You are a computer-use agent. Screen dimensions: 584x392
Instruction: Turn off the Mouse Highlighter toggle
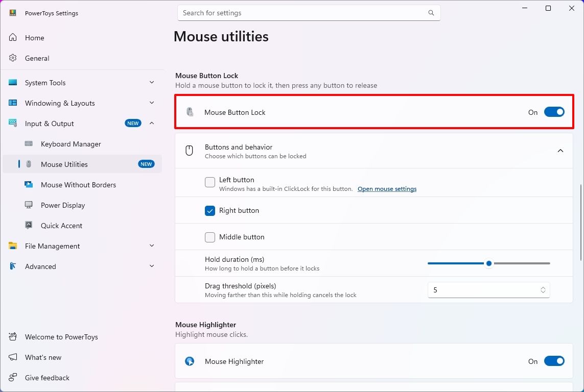click(x=554, y=361)
